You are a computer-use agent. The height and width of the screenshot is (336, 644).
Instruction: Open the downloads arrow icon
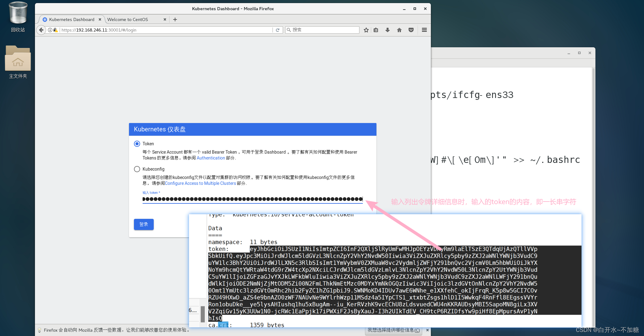(x=387, y=30)
